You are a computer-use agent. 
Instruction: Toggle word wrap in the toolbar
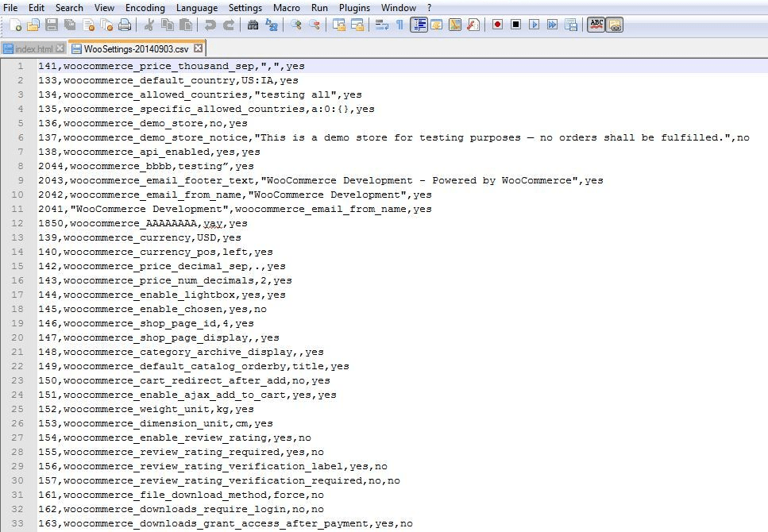click(x=381, y=25)
